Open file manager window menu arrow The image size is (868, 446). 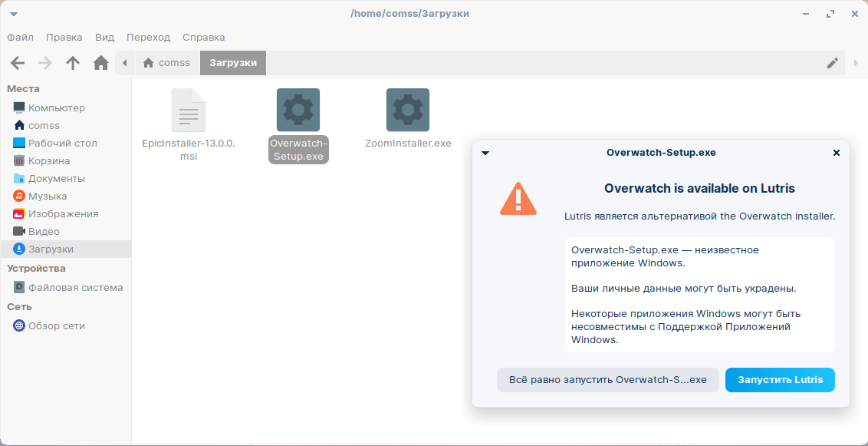pyautogui.click(x=14, y=14)
